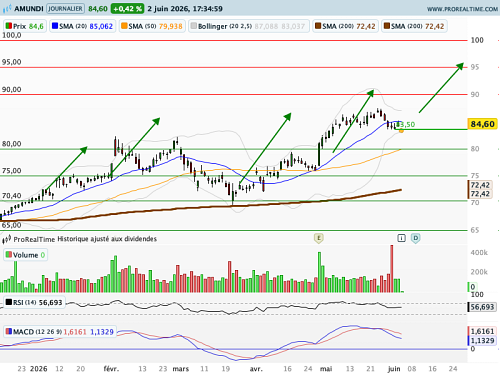This screenshot has height=375, width=500.
Task: Click the grey Bollinger legend swatch
Action: click(x=194, y=26)
